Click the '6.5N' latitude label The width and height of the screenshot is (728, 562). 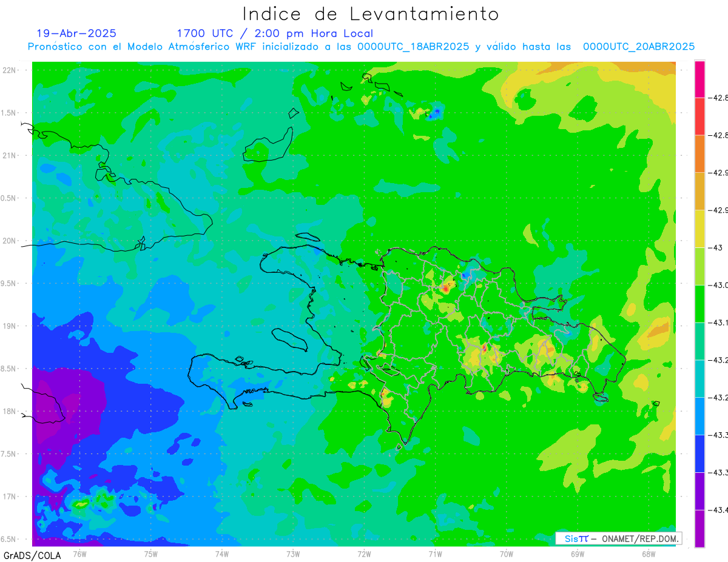(9, 540)
